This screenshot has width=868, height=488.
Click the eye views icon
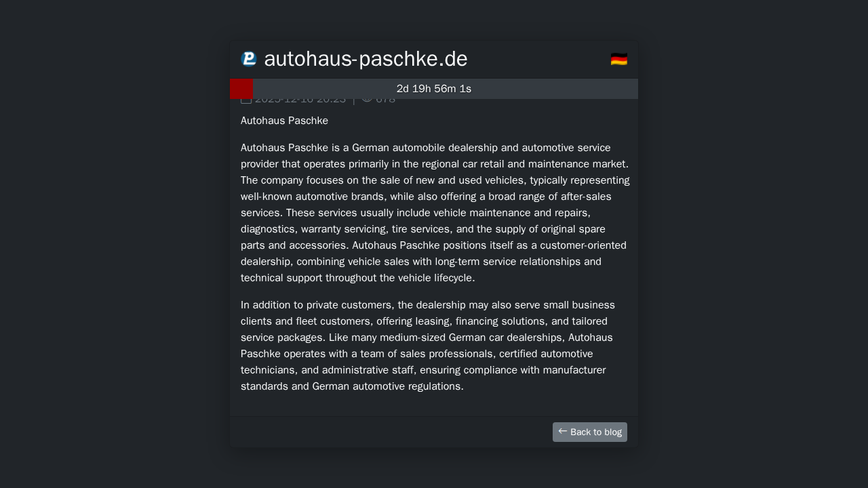(x=368, y=100)
